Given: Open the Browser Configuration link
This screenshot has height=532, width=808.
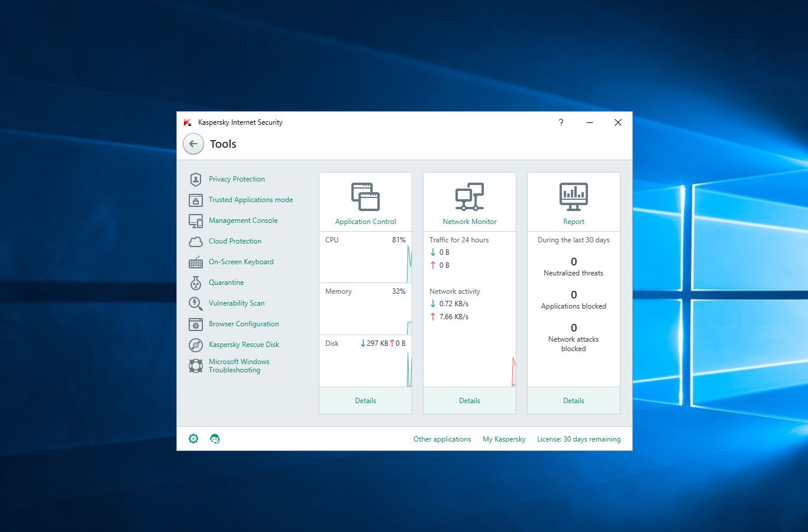Looking at the screenshot, I should pyautogui.click(x=244, y=324).
